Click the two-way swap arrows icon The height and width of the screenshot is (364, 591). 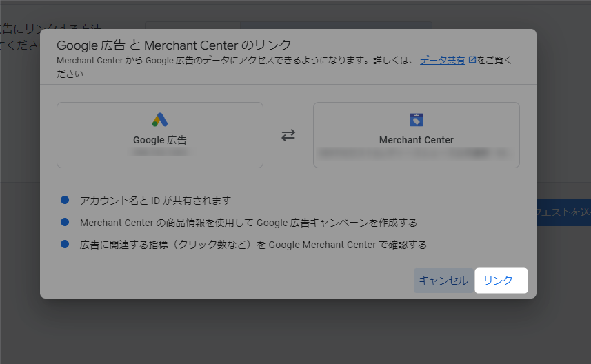[288, 135]
